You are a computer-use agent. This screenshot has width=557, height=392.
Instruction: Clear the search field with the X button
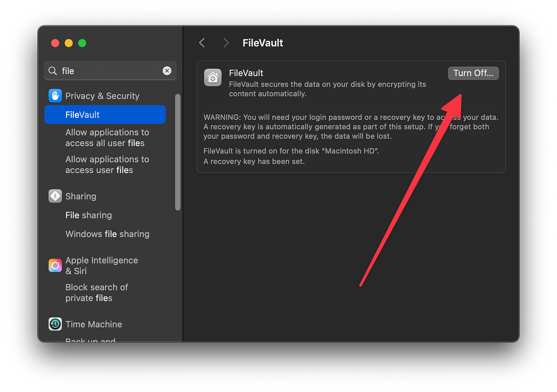[x=167, y=71]
